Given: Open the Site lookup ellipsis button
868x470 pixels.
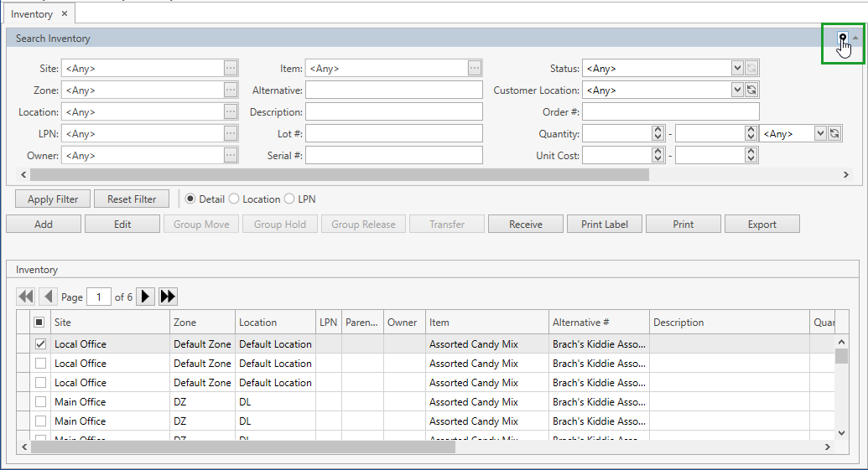Looking at the screenshot, I should pyautogui.click(x=231, y=69).
